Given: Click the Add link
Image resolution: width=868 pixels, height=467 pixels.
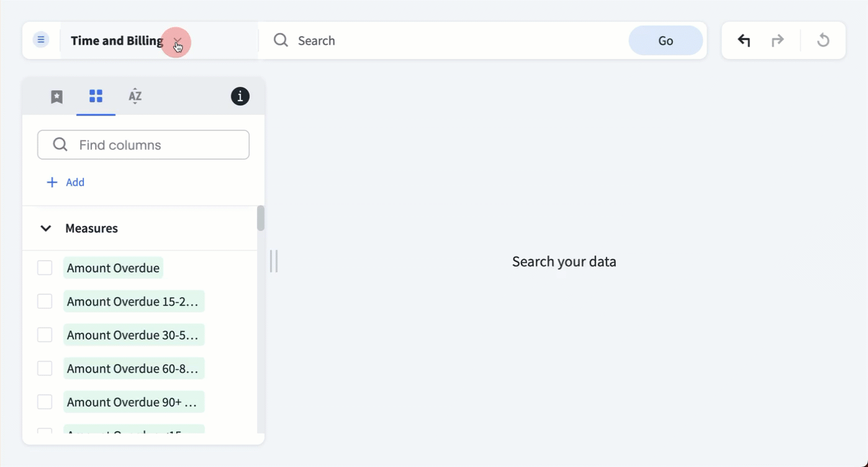Looking at the screenshot, I should point(75,182).
